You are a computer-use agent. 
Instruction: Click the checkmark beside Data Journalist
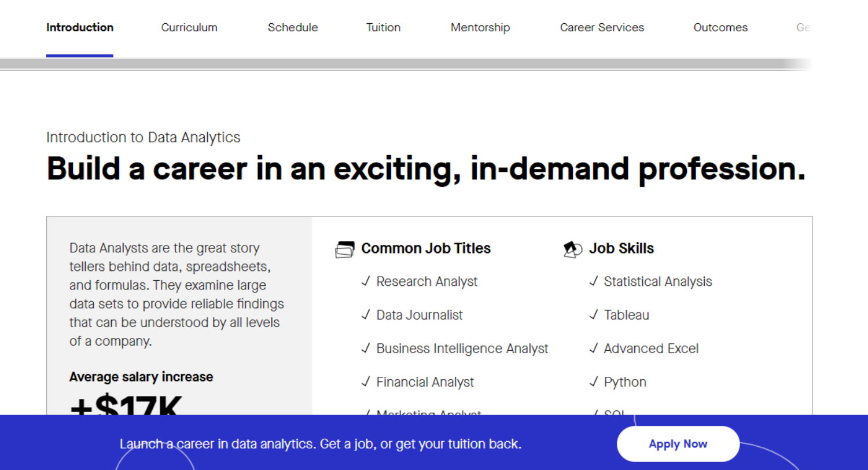pos(367,315)
